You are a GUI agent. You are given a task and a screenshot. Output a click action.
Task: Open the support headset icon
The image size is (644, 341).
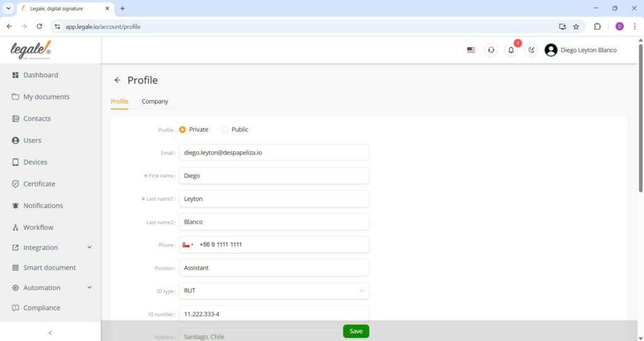click(491, 50)
